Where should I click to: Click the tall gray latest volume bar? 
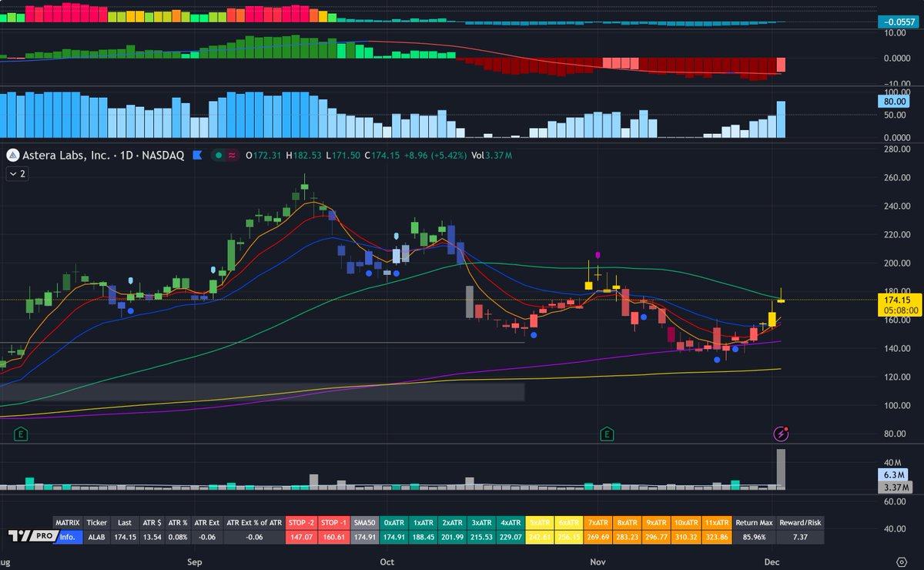[x=781, y=469]
